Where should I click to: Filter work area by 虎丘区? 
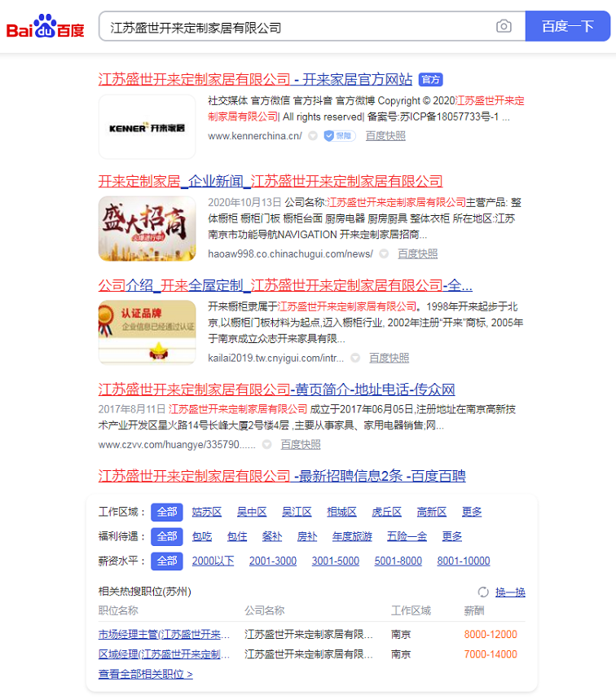386,512
